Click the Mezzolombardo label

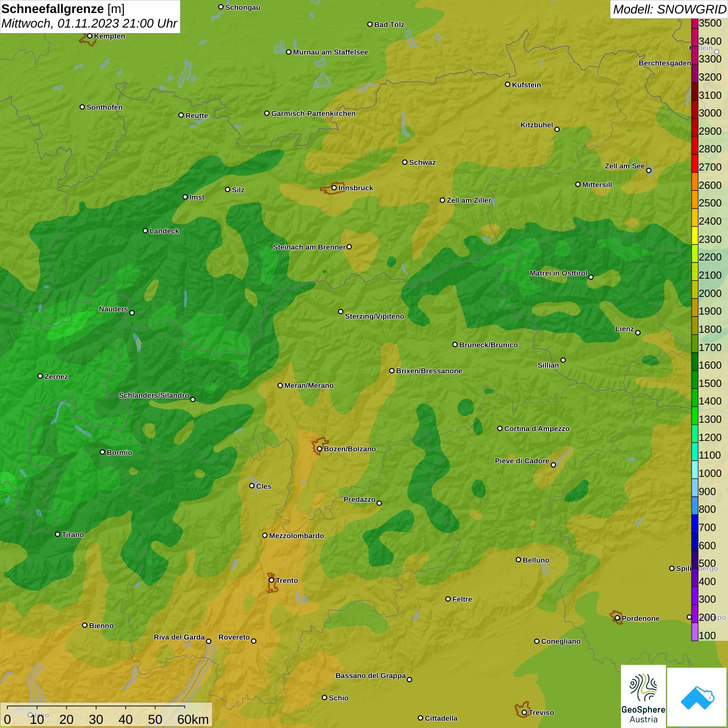(x=297, y=536)
